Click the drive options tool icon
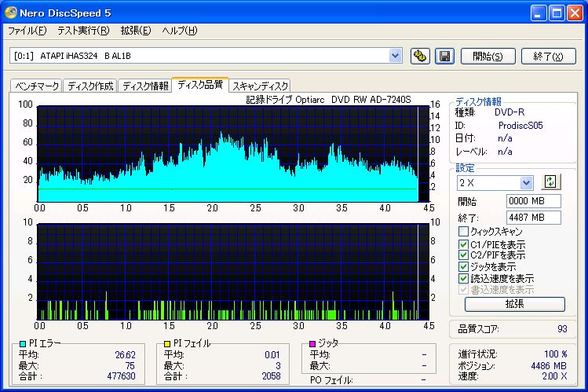The image size is (588, 392). pos(420,57)
